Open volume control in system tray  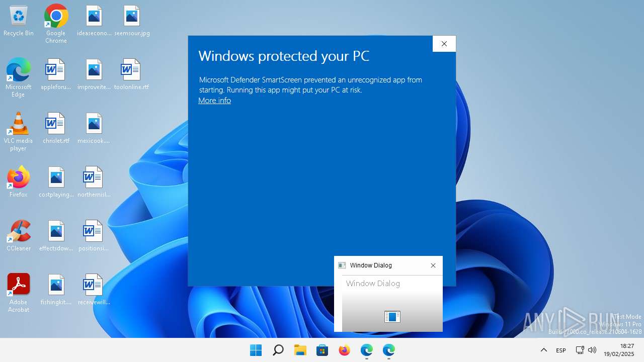click(592, 350)
